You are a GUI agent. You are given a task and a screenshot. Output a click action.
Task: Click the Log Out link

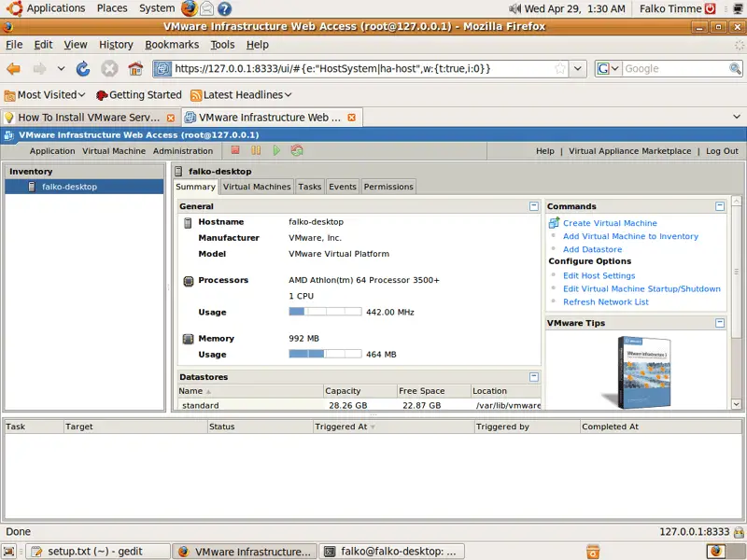point(722,151)
